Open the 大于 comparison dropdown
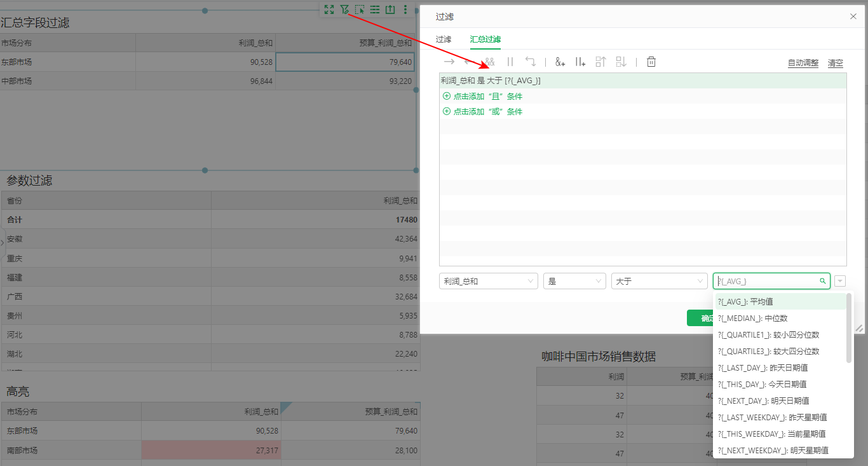 click(660, 281)
